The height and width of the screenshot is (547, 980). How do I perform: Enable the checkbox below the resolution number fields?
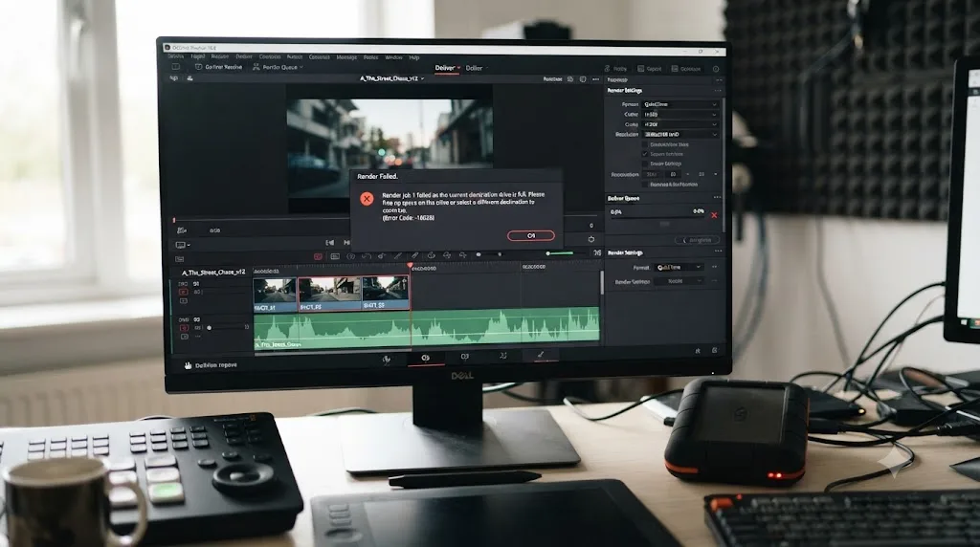[645, 185]
